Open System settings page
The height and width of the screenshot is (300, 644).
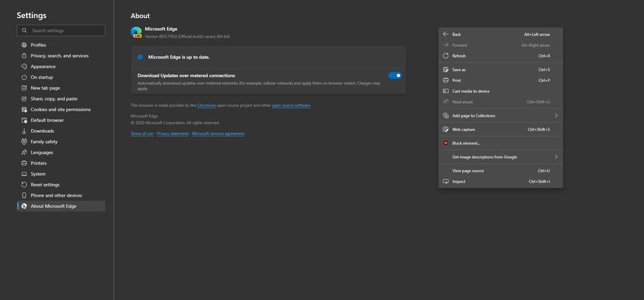[61, 174]
